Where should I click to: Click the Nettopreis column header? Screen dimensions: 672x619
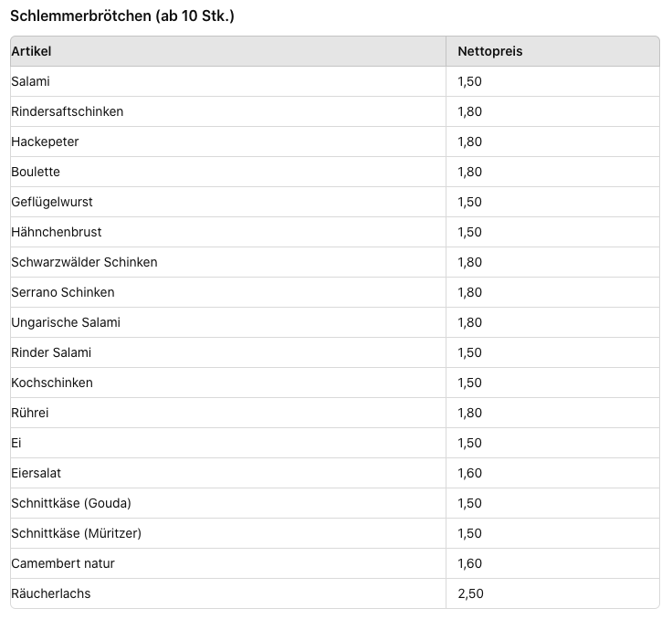pos(489,51)
